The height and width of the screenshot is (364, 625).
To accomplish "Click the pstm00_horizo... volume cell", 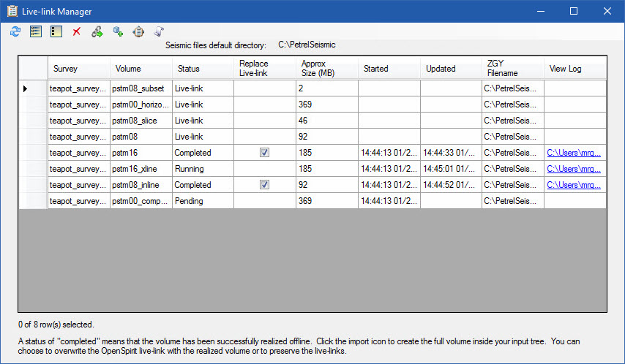I will (x=141, y=105).
